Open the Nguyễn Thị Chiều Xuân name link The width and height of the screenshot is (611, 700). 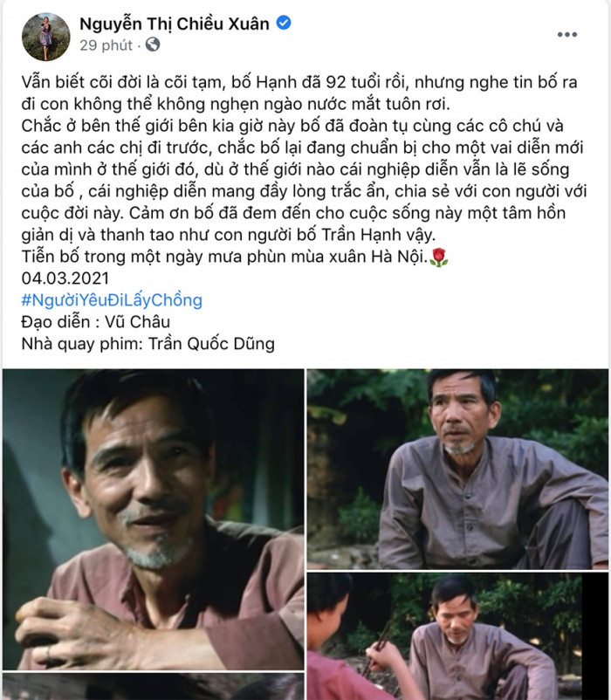pos(175,24)
